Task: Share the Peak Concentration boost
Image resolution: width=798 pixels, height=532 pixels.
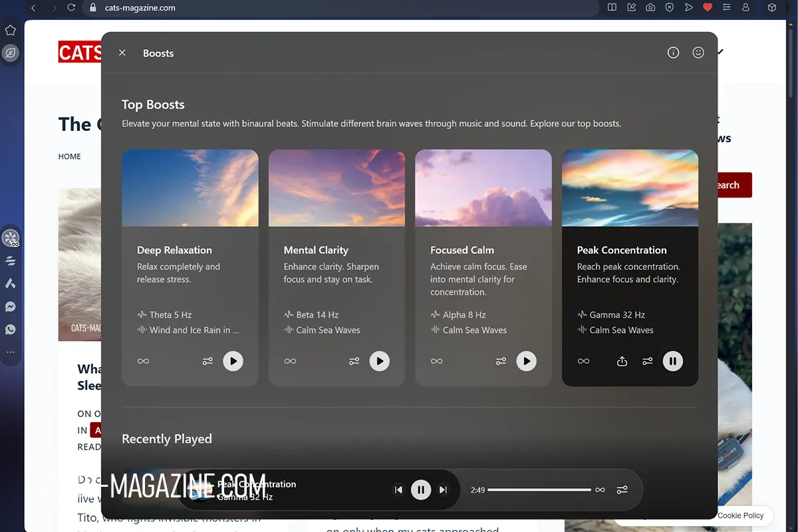Action: click(x=622, y=361)
